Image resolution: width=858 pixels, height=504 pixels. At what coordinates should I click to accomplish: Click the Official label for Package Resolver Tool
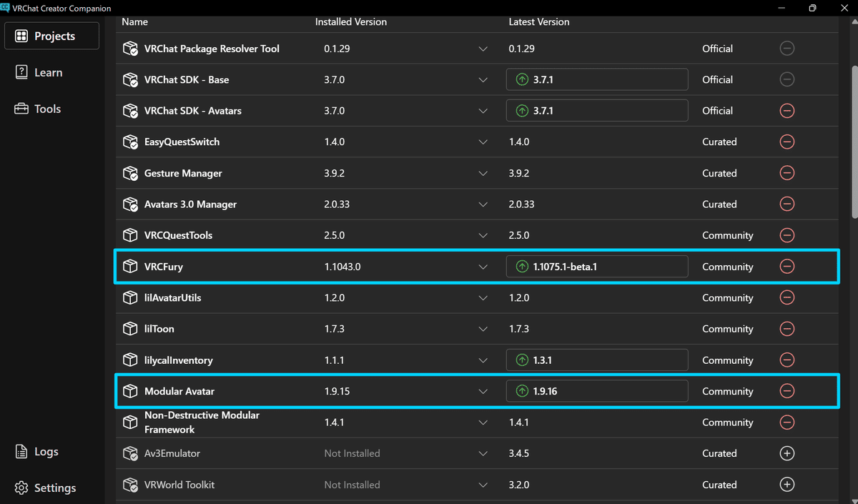[x=717, y=49]
